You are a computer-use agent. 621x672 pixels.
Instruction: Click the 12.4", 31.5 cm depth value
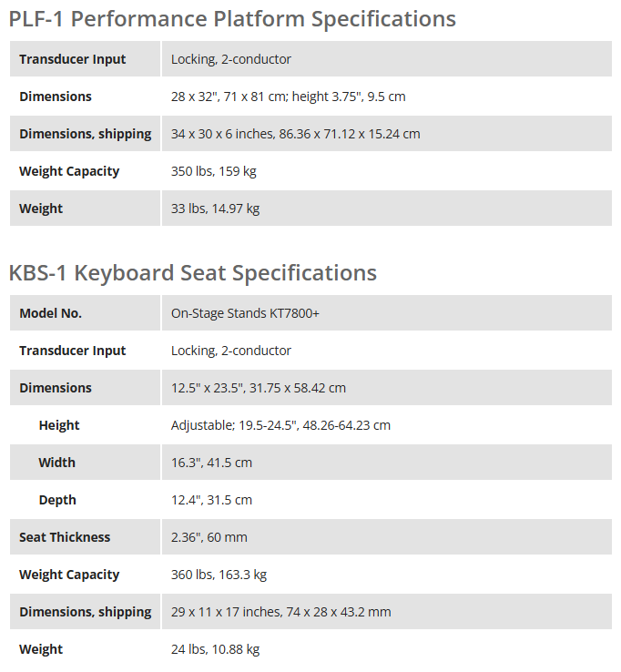[x=211, y=500]
